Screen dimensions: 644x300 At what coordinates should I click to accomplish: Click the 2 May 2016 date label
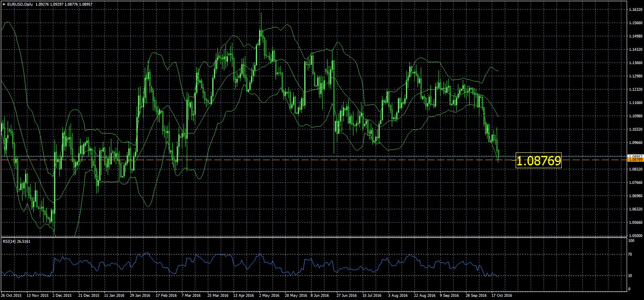[269, 296]
